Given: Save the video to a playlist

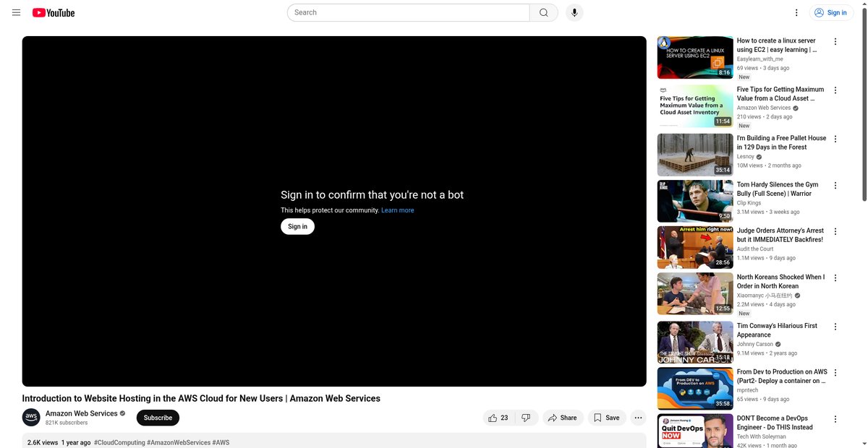Looking at the screenshot, I should (x=607, y=418).
